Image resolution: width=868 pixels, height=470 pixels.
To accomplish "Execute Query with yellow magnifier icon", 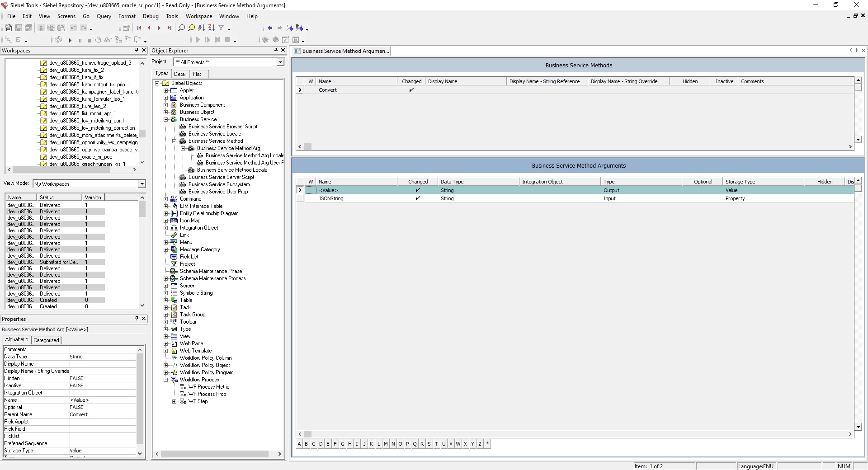I will 191,28.
